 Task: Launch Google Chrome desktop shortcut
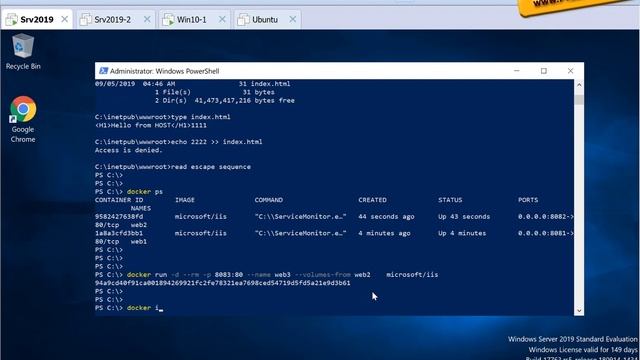(23, 120)
